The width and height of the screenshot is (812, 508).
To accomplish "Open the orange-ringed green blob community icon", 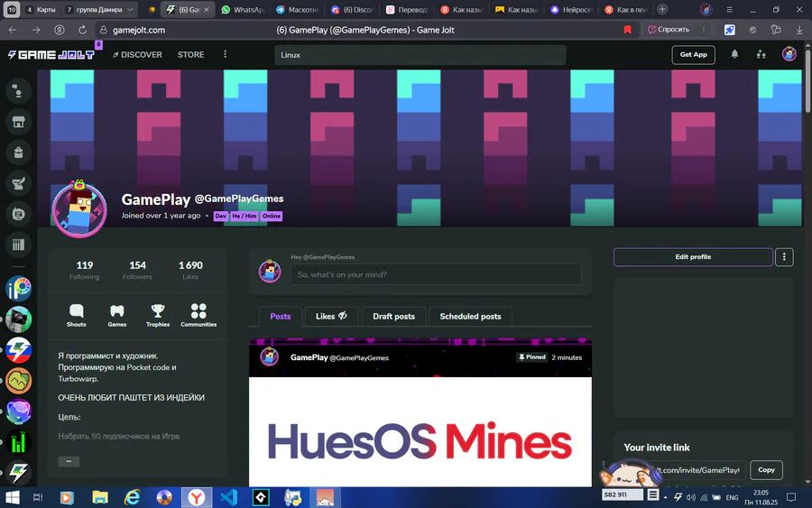I will tap(19, 381).
